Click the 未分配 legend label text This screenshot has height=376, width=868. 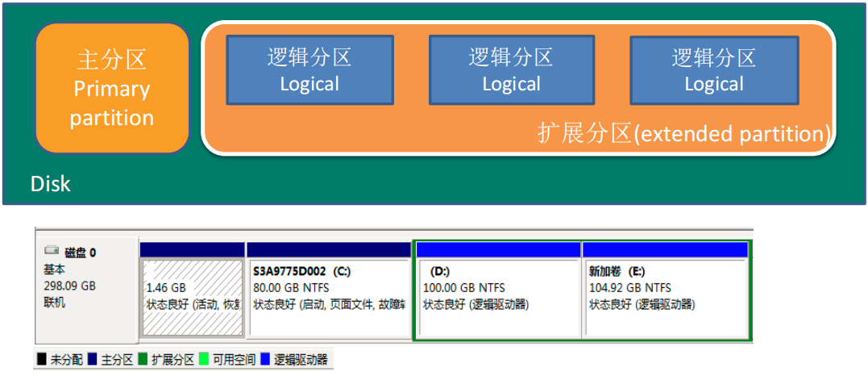pyautogui.click(x=66, y=360)
